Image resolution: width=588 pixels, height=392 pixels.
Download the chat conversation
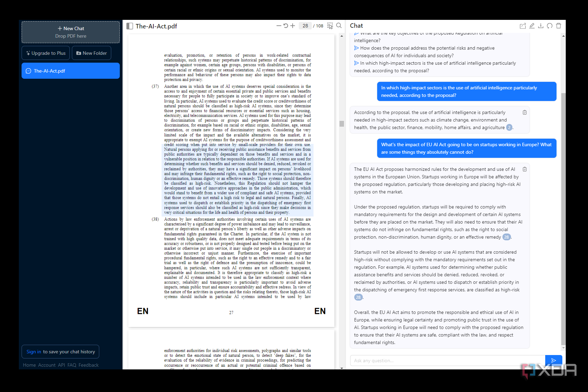[541, 26]
